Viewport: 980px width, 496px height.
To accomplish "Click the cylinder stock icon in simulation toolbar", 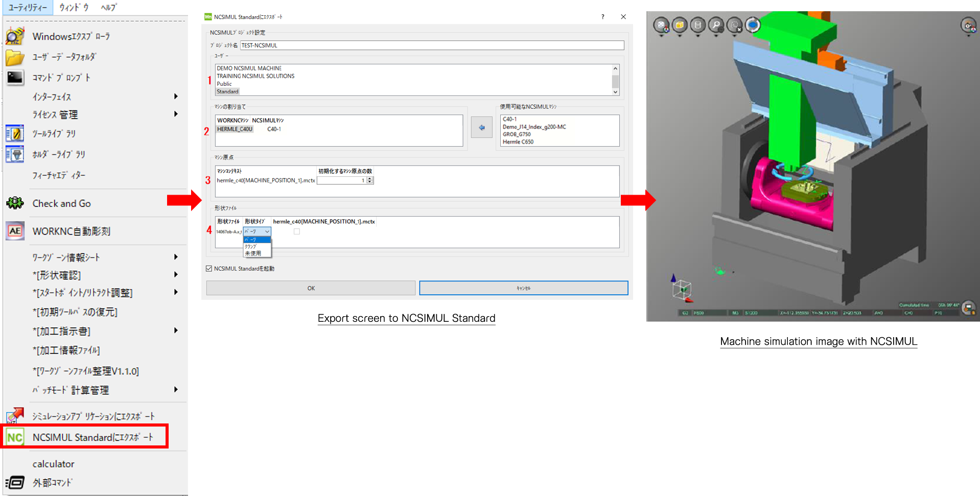I will [x=698, y=25].
